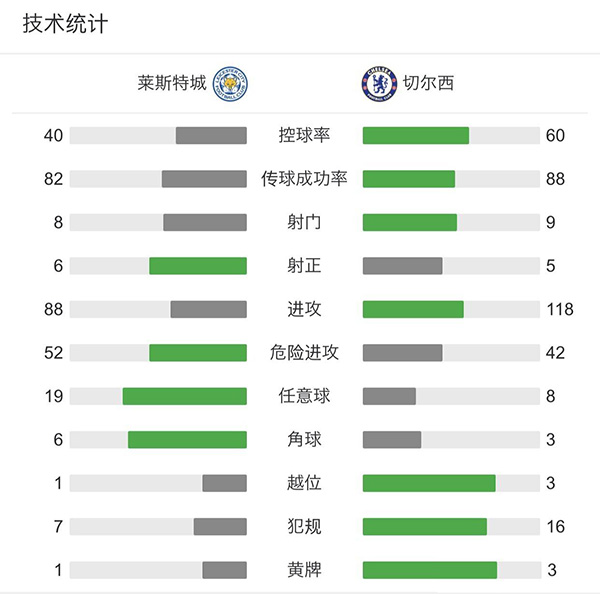Click Leicester's green 任意球 bar
The height and width of the screenshot is (594, 600).
click(x=185, y=396)
